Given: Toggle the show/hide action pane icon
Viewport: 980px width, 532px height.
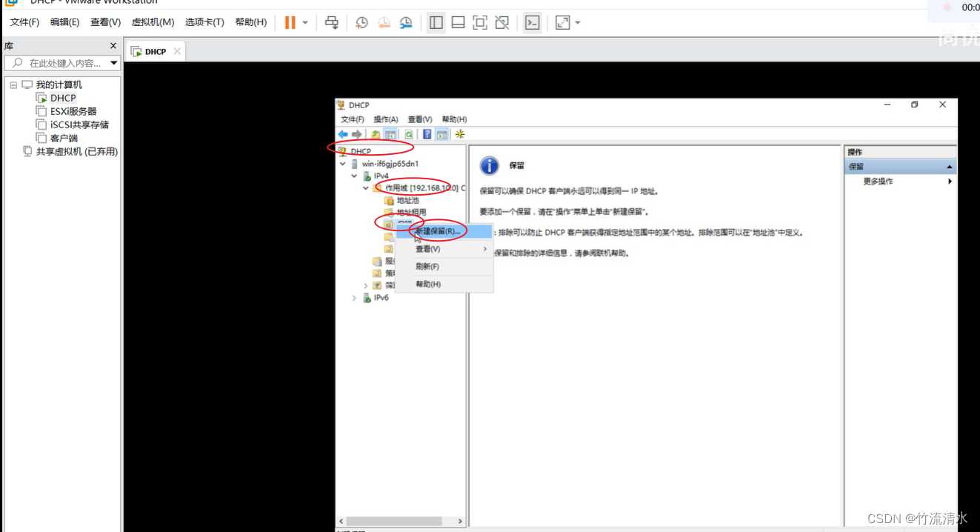Looking at the screenshot, I should coord(441,134).
